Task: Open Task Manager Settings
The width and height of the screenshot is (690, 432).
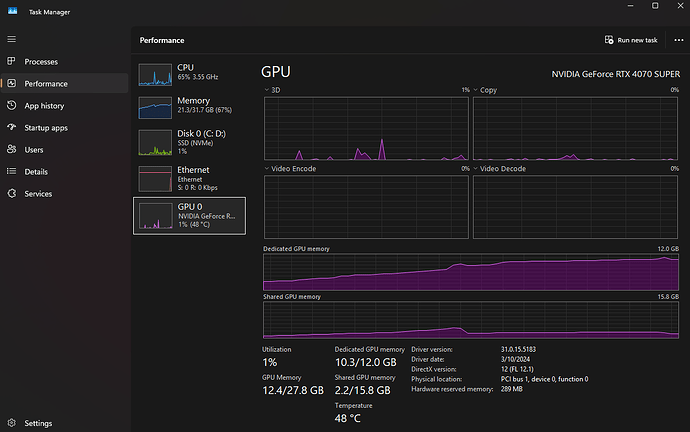Action: (x=38, y=423)
